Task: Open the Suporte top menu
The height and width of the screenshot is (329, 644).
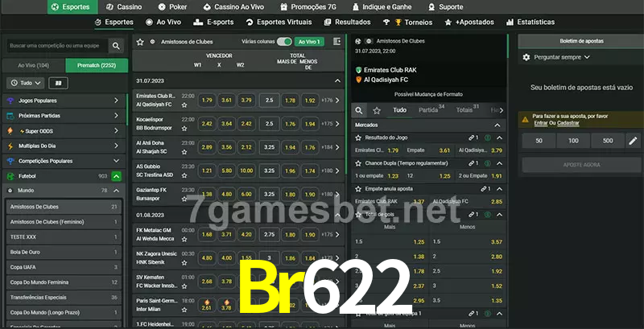Action: pyautogui.click(x=446, y=7)
